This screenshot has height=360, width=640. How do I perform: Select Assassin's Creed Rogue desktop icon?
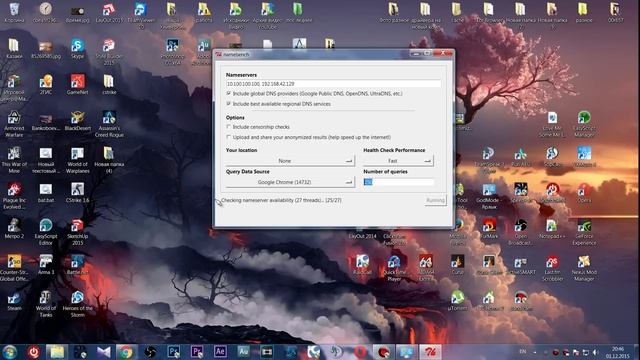[109, 124]
